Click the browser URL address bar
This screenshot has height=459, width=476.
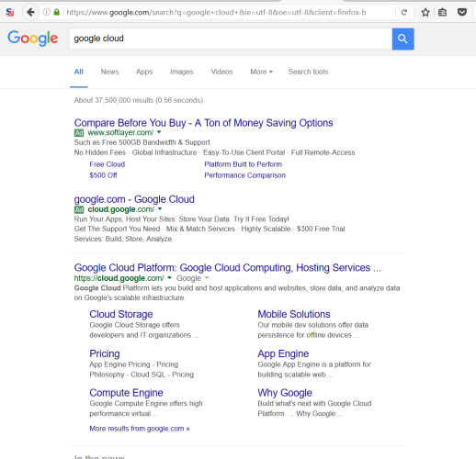(x=230, y=12)
